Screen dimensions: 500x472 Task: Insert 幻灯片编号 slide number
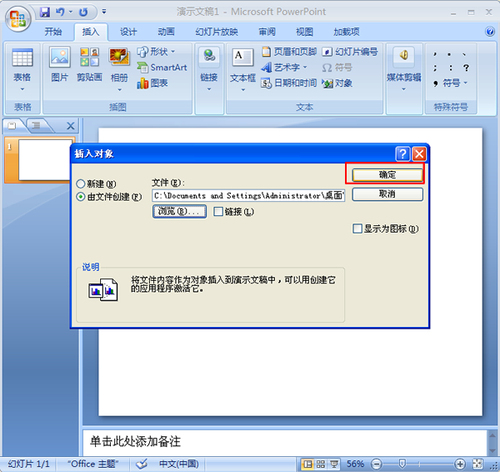click(x=350, y=52)
